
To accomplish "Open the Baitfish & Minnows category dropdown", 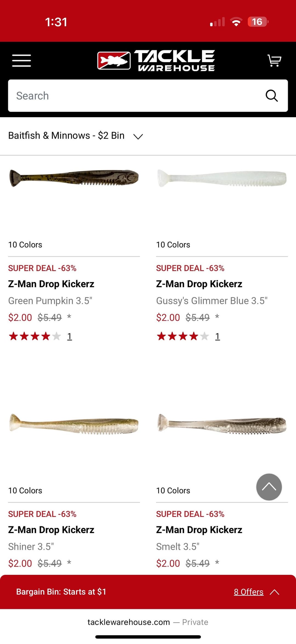I will click(75, 136).
